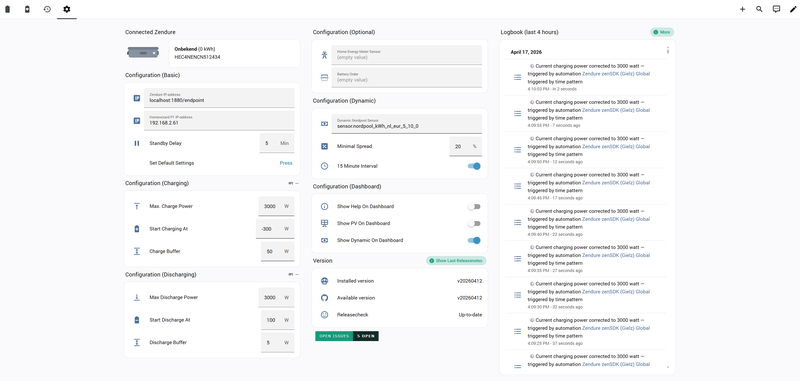Open Zendure zenSDK link in 4:09:55 PM entry
The image size is (800, 381).
point(616,110)
